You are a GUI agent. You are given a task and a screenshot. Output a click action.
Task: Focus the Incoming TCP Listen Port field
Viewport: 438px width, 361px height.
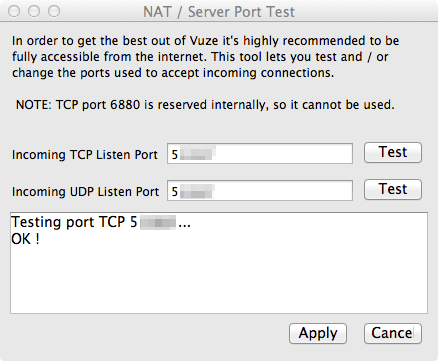260,154
